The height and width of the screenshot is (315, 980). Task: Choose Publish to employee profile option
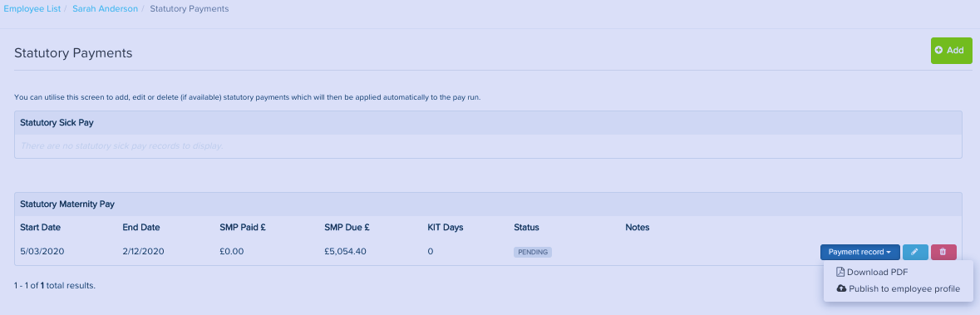898,288
